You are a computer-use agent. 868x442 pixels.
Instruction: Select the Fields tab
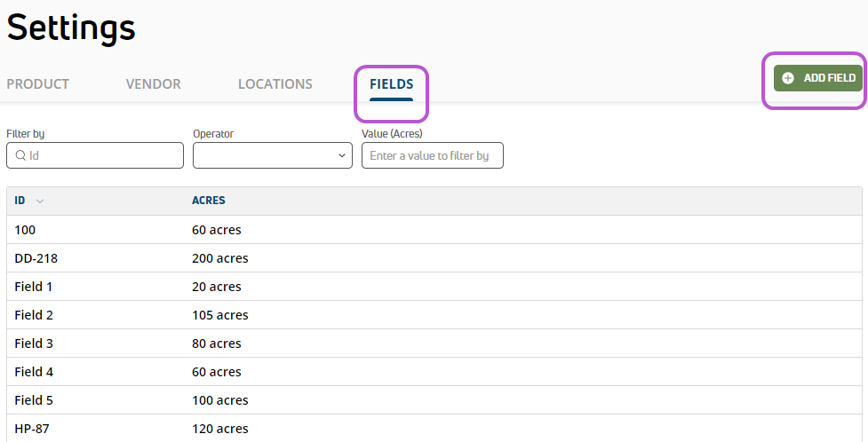pyautogui.click(x=392, y=84)
